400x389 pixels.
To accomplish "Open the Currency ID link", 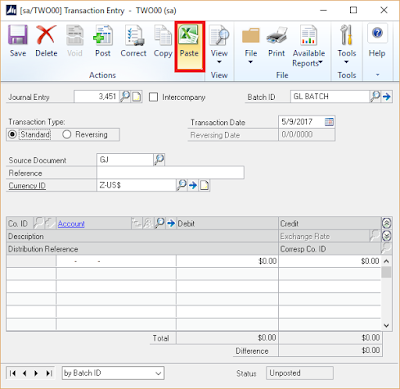I will point(27,186).
